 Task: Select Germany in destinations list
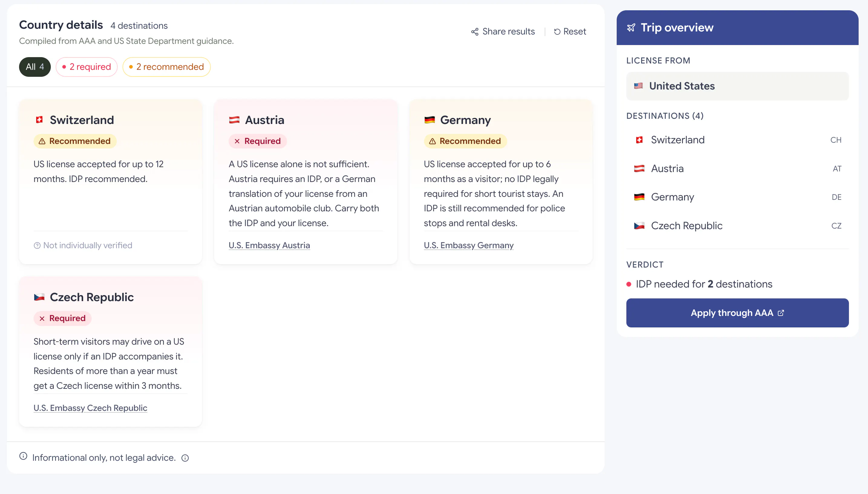[x=737, y=197]
